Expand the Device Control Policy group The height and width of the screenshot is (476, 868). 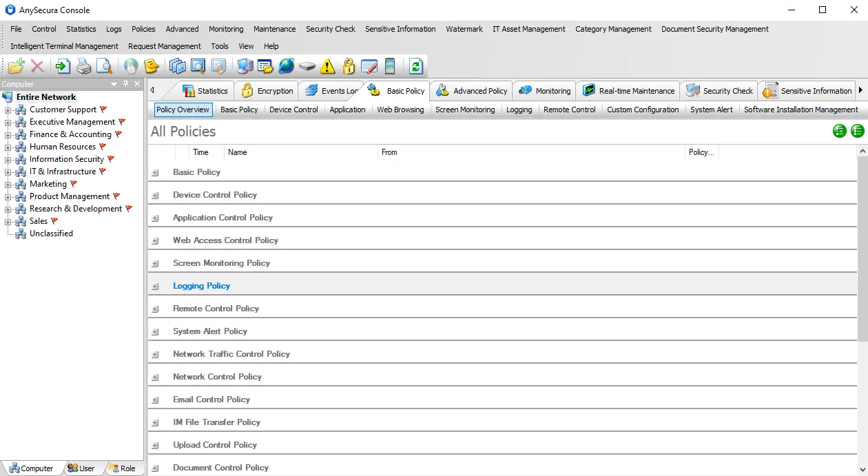coord(155,196)
